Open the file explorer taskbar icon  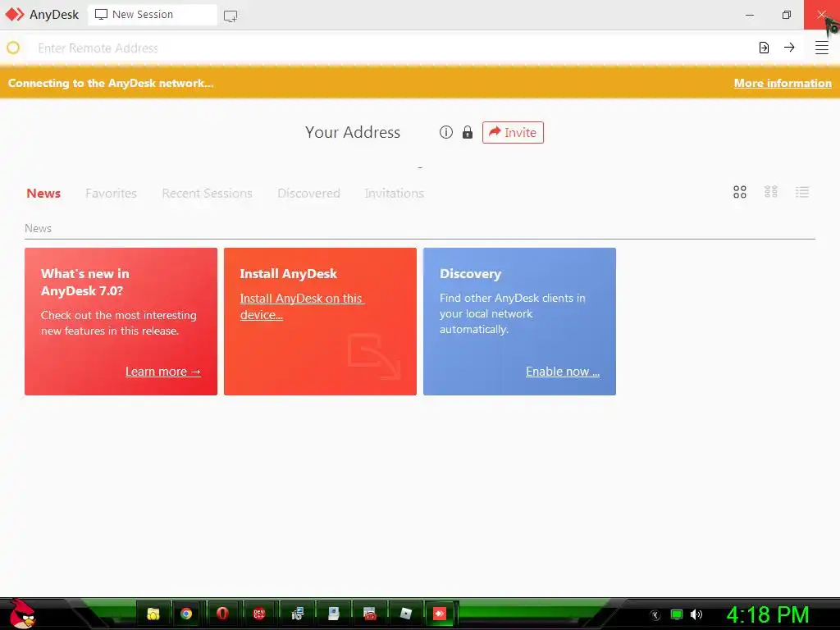(153, 614)
